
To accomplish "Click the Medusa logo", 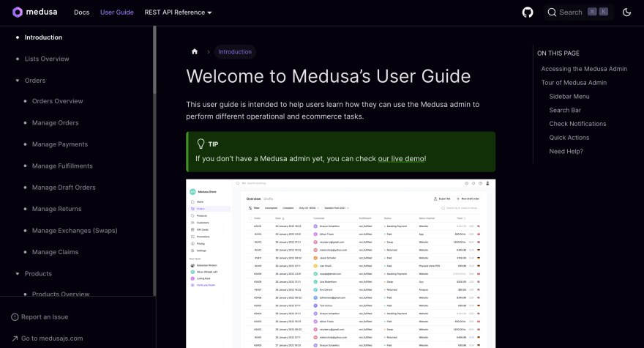I will pos(35,12).
